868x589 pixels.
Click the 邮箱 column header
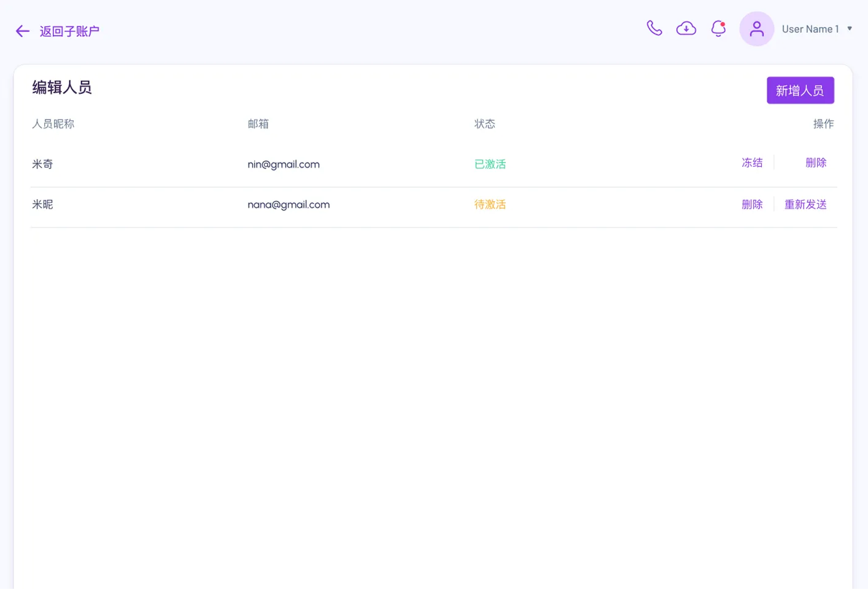[x=258, y=124]
